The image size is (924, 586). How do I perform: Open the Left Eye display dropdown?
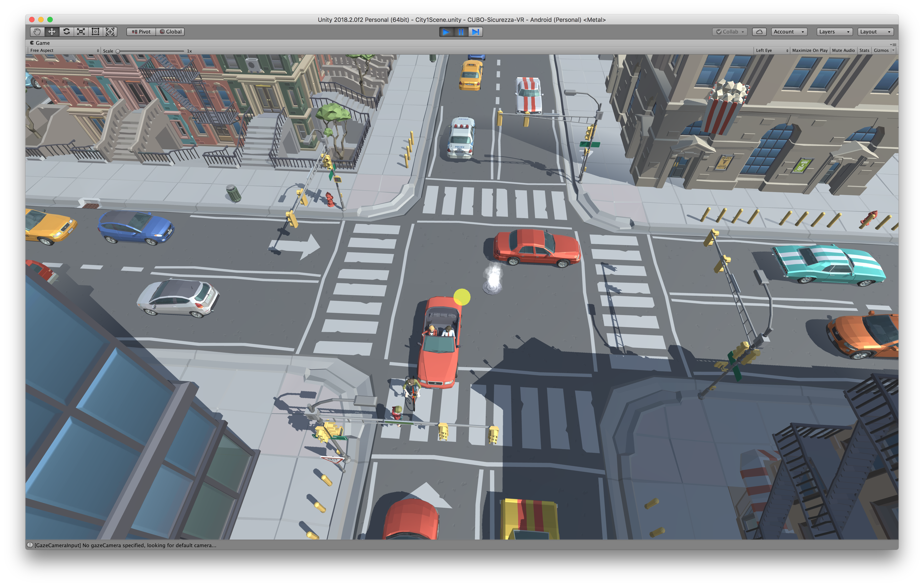[771, 50]
